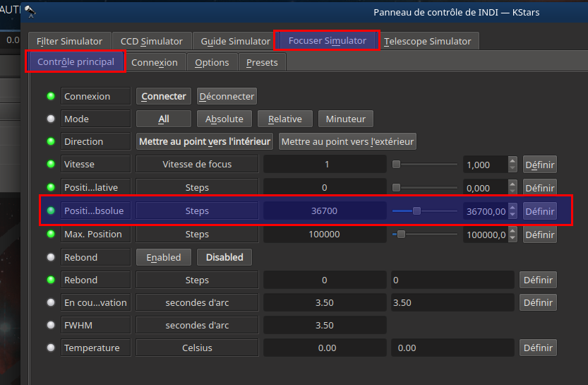Viewport: 588px width, 385px height.
Task: Choose Mettre au point vers l'intérieur
Action: (x=205, y=141)
